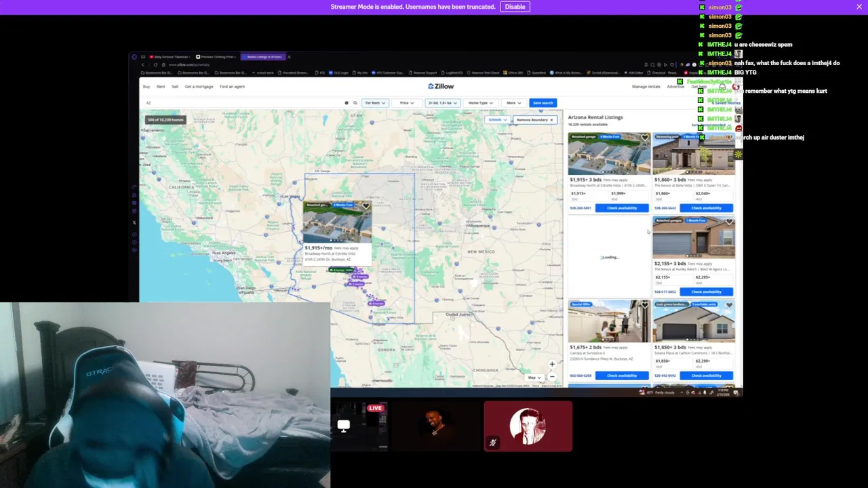This screenshot has height=488, width=868.
Task: Click the map popup listing photo
Action: pos(337,222)
